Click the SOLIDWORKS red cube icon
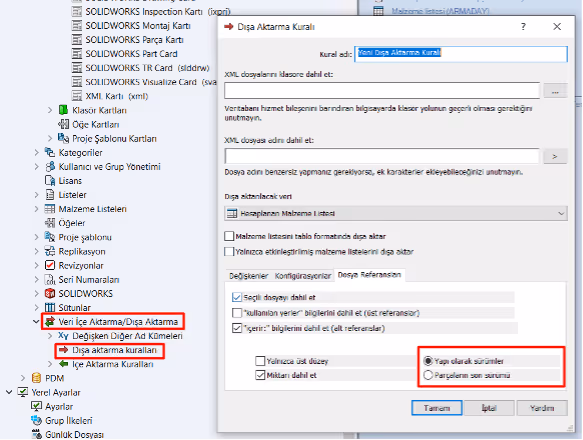Screen dimensions: 583x440 [x=50, y=293]
